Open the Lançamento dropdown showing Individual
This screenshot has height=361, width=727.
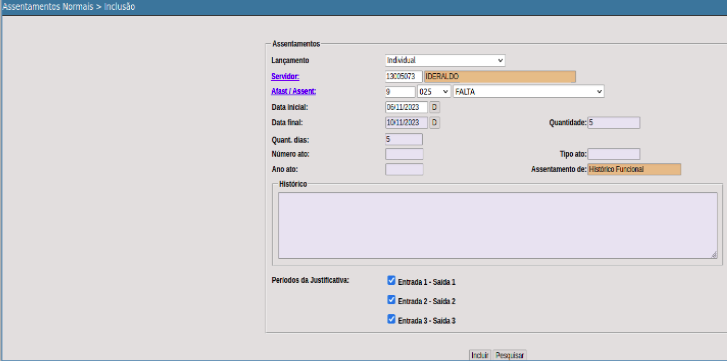coord(445,60)
